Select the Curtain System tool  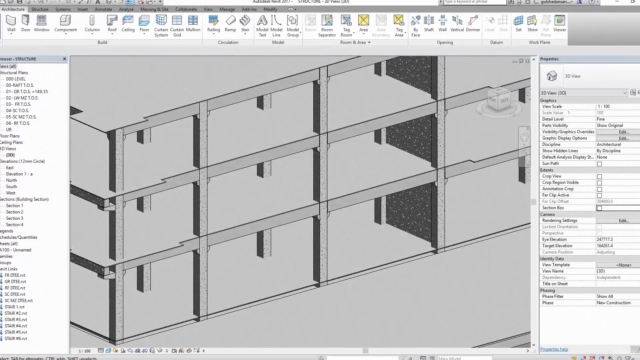point(161,26)
